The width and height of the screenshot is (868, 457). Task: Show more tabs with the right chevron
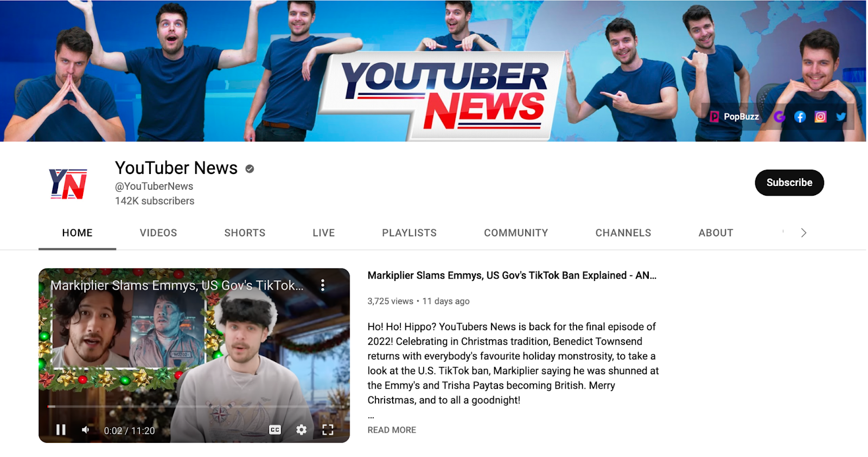(803, 233)
